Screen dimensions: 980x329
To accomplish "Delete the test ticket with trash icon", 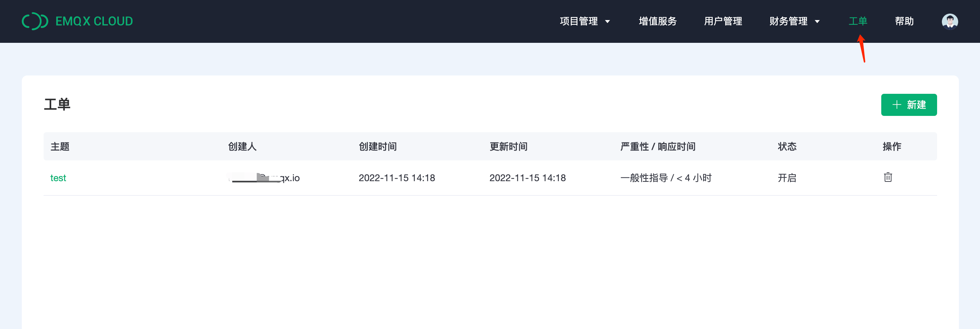I will (888, 177).
